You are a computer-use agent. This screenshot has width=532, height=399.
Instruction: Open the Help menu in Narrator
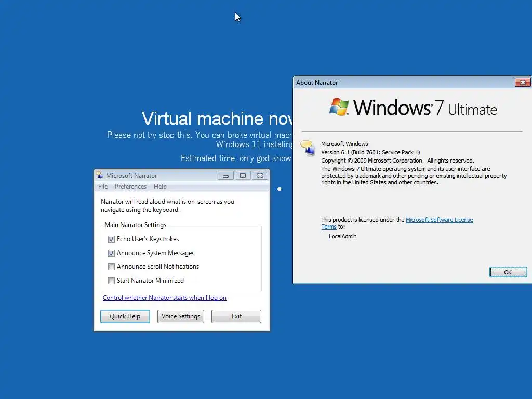(160, 187)
